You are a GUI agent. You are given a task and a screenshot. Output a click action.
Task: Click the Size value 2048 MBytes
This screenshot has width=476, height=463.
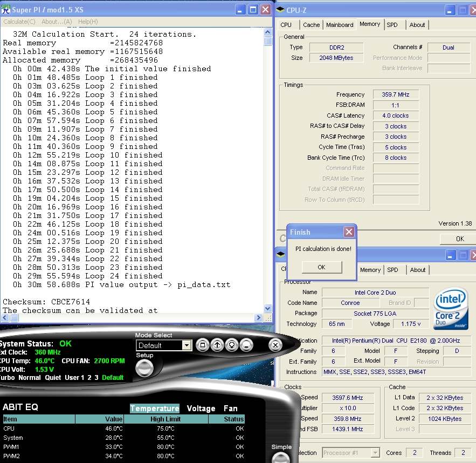(x=336, y=58)
